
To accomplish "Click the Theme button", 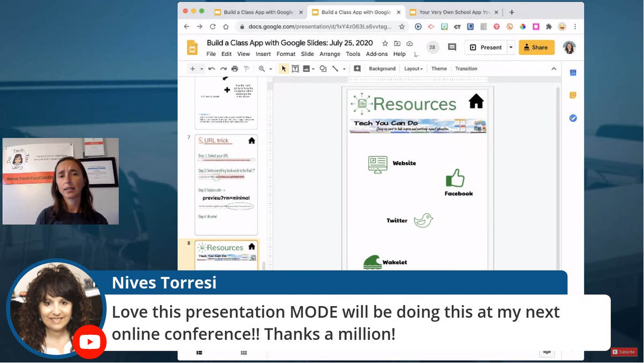I will 439,69.
